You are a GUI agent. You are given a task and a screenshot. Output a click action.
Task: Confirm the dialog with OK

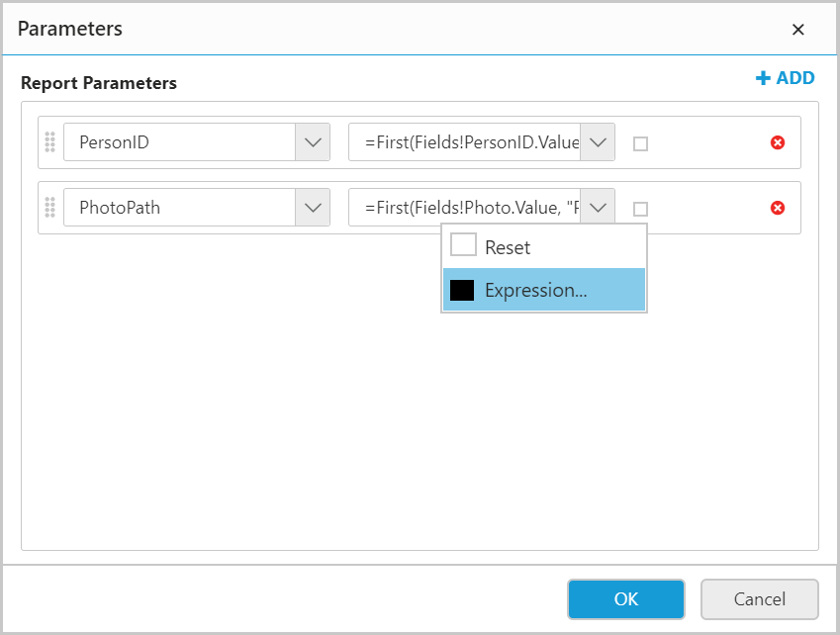pos(625,598)
